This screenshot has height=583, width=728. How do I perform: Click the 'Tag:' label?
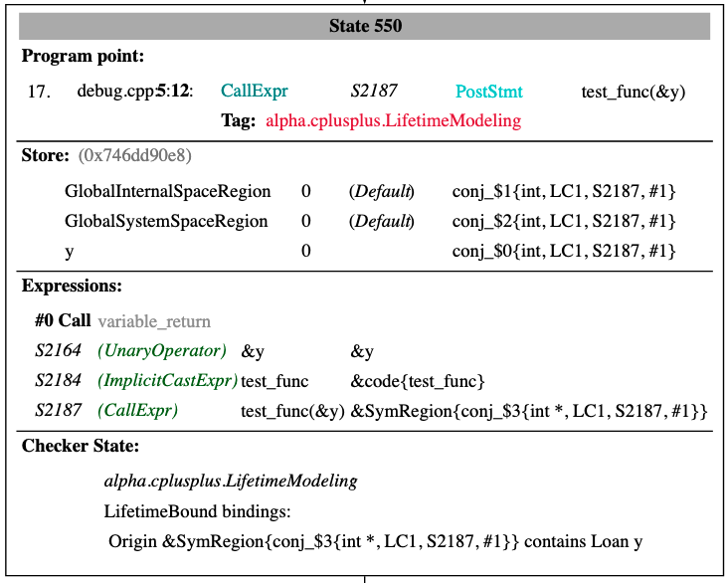click(238, 120)
